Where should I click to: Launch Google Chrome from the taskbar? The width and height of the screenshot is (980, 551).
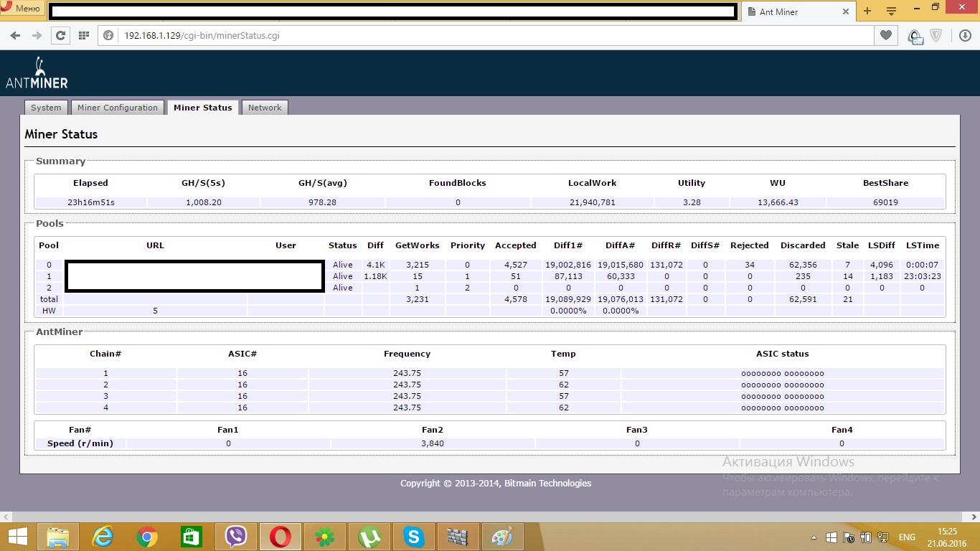147,536
